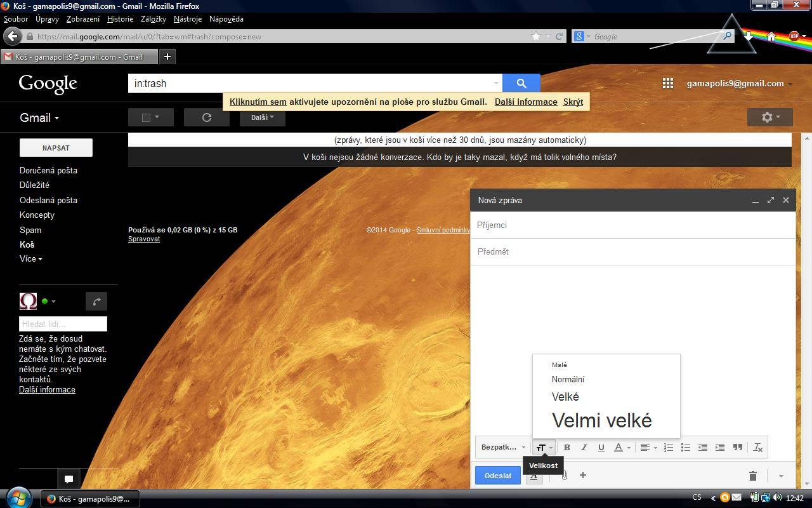Remove formatting from text
Image resolution: width=812 pixels, height=508 pixels.
757,447
